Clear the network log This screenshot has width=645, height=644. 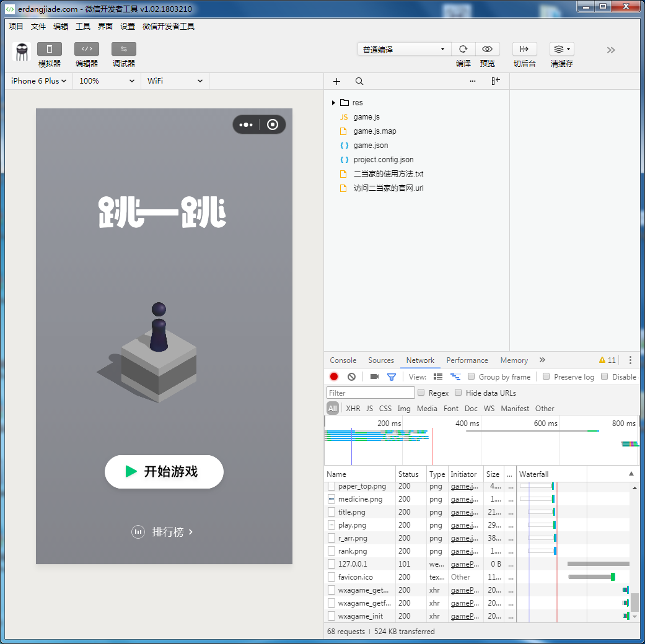coord(351,376)
